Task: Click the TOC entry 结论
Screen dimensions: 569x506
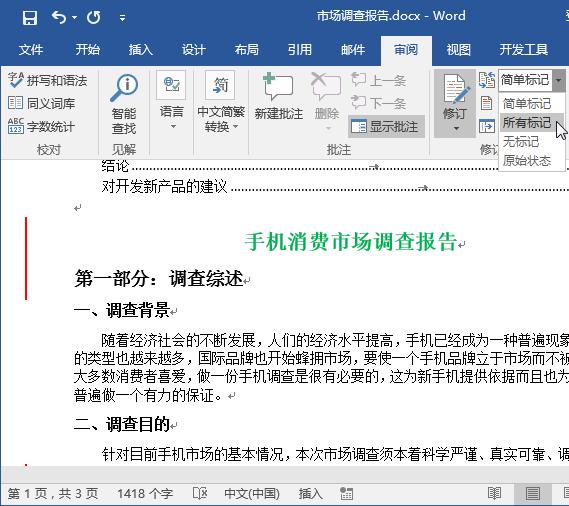Action: pyautogui.click(x=115, y=166)
